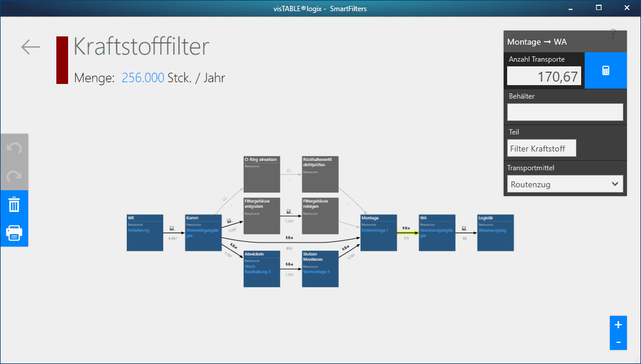Click the zoom in plus icon
Image resolution: width=641 pixels, height=364 pixels.
point(618,324)
